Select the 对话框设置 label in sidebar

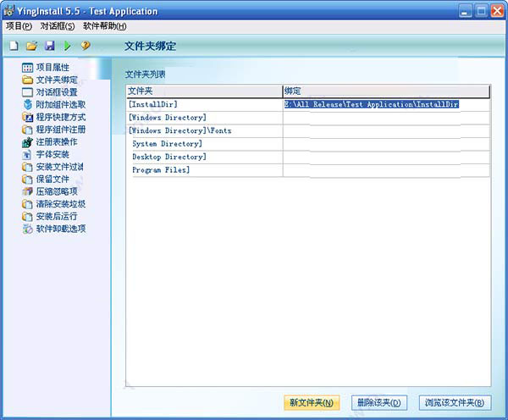57,92
